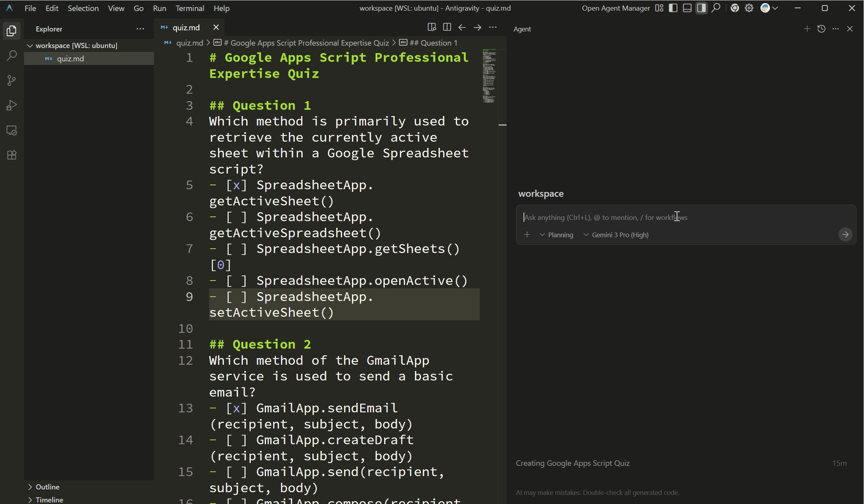Image resolution: width=864 pixels, height=504 pixels.
Task: Open Run and Debug view icon
Action: 12,105
